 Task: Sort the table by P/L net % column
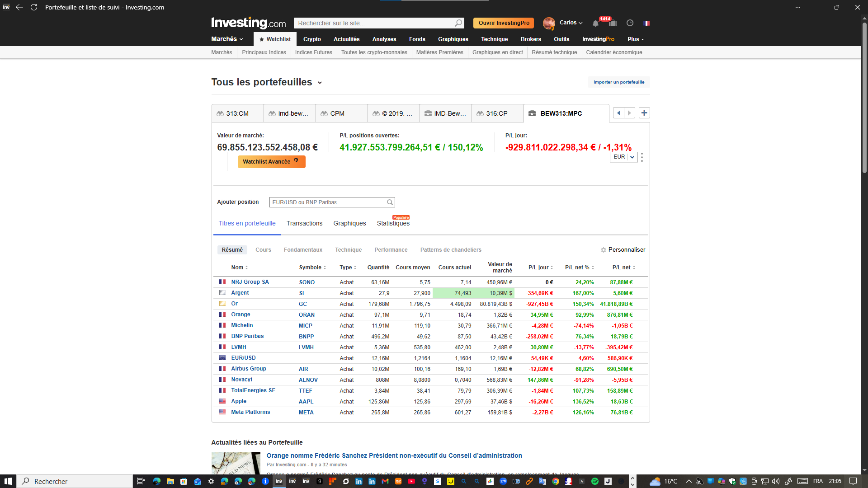[580, 267]
